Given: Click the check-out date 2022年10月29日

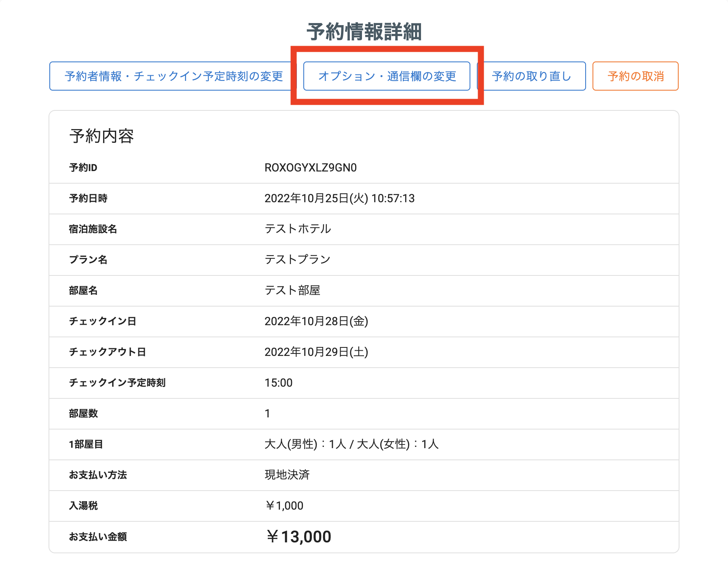Looking at the screenshot, I should [x=316, y=352].
